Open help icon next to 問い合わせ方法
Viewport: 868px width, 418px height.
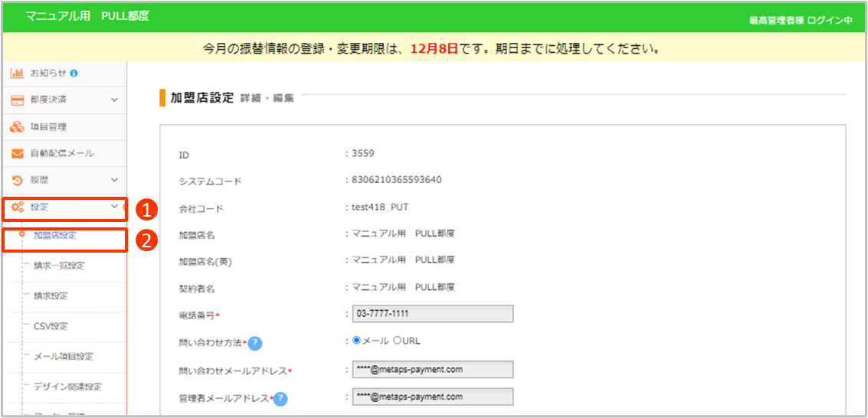click(x=255, y=342)
